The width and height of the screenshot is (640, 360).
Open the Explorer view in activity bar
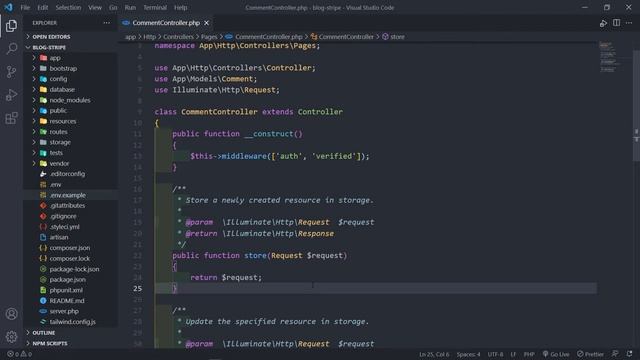coord(11,26)
